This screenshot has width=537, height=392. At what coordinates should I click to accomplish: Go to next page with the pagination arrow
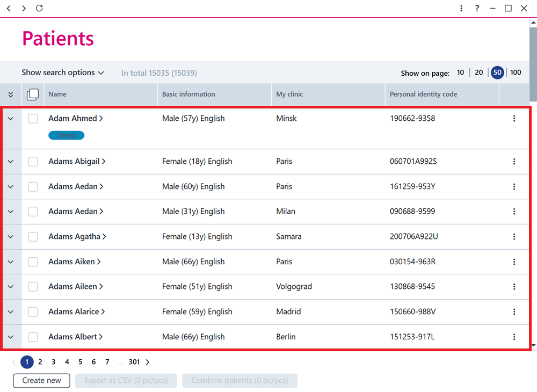[x=148, y=362]
